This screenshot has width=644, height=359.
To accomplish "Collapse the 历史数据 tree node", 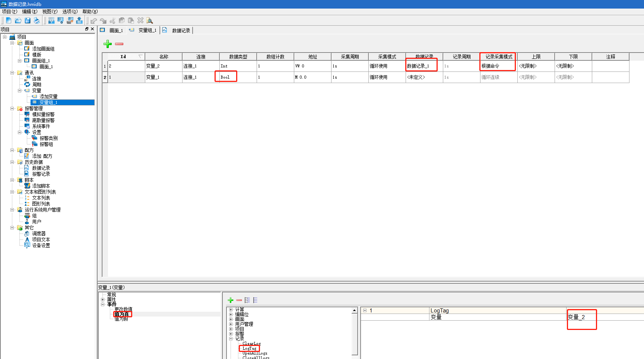I will click(x=12, y=162).
